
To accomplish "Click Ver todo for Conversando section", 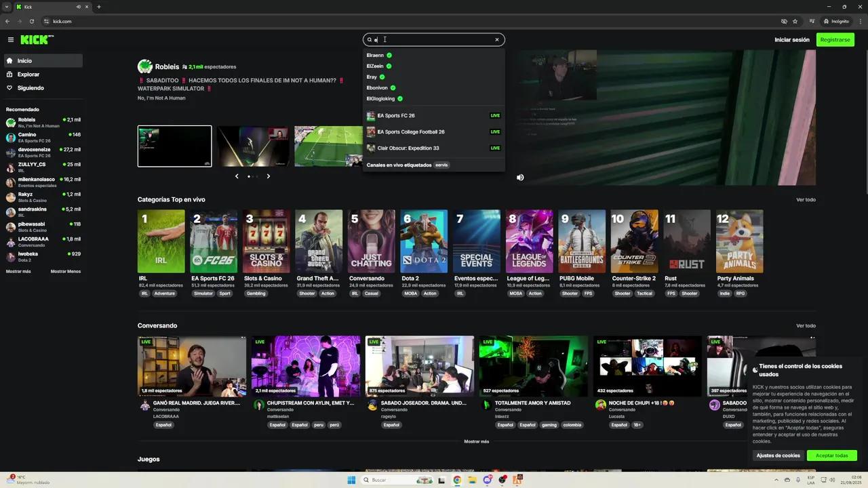I will pyautogui.click(x=806, y=326).
